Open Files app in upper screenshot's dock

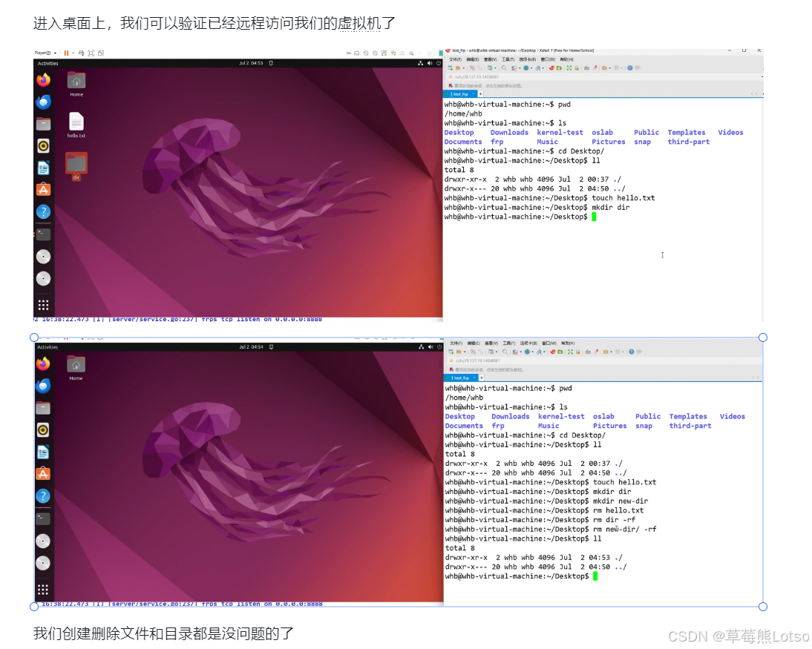click(44, 124)
